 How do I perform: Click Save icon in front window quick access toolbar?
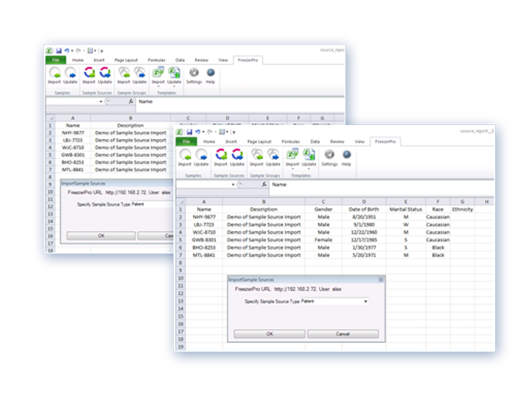tap(190, 132)
